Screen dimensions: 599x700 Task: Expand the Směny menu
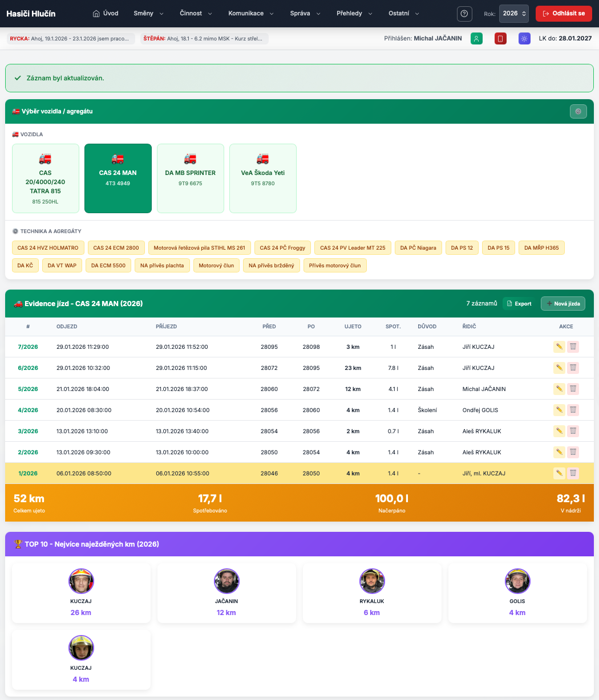click(x=148, y=14)
